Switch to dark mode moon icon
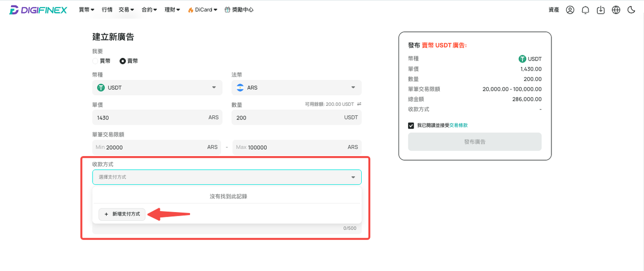The height and width of the screenshot is (271, 644). [x=631, y=10]
